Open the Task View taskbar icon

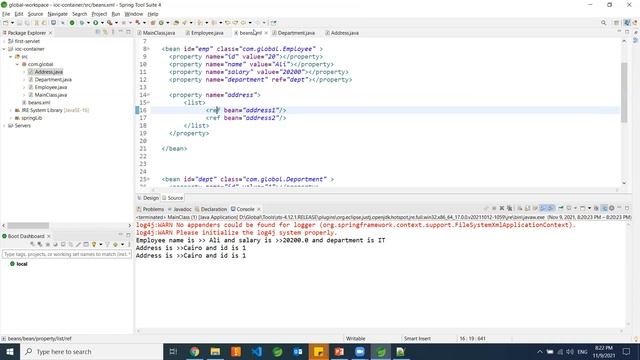click(x=173, y=351)
